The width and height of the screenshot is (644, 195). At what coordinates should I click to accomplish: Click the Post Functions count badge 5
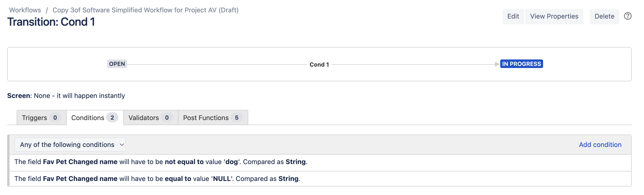237,118
